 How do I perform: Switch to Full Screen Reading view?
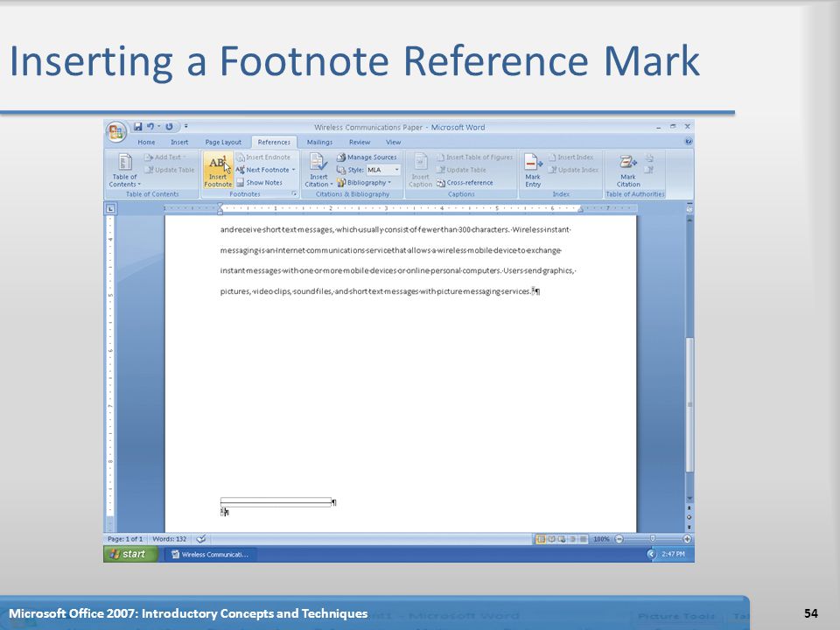click(551, 539)
